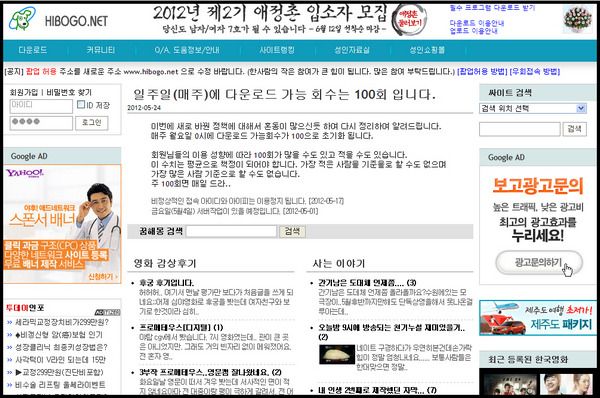Open the 성인자료실 menu

coord(352,50)
